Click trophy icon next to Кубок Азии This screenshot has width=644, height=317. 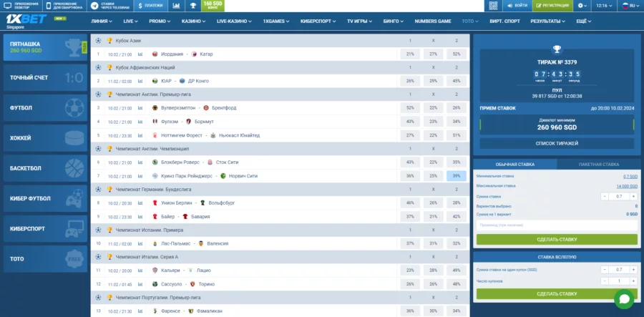click(109, 41)
